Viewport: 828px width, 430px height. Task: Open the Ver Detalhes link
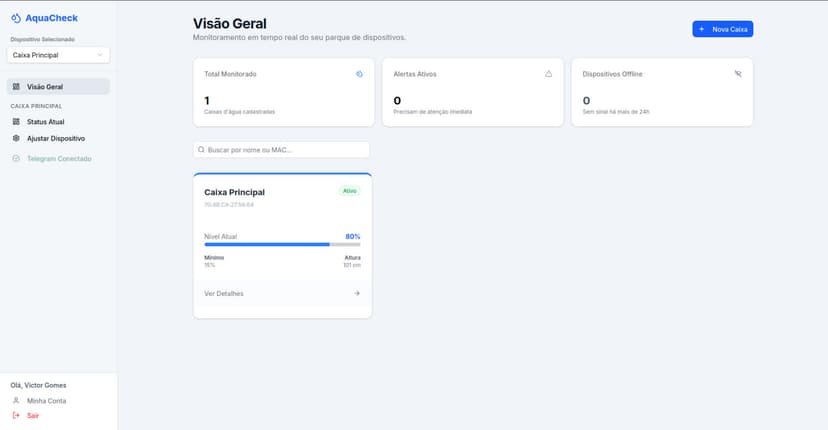(224, 293)
